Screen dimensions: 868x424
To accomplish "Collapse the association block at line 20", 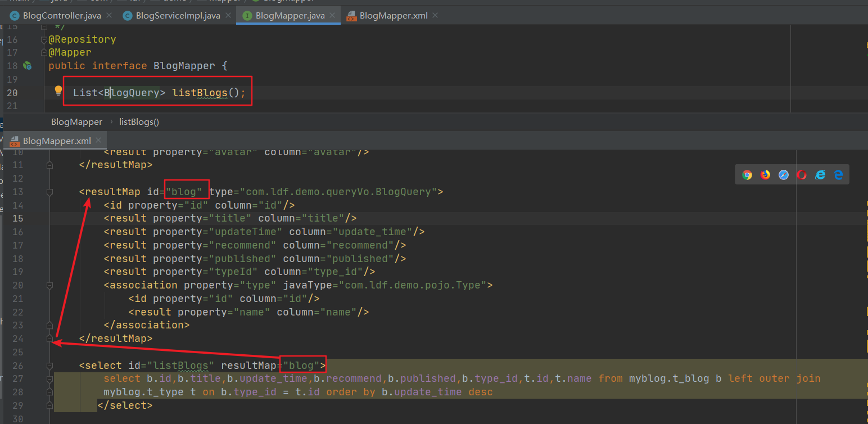I will pos(49,285).
